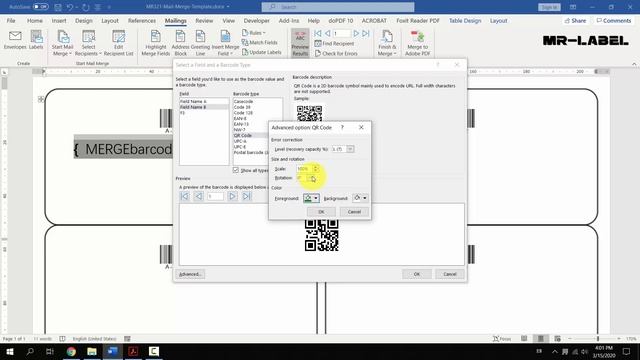Go to first barcode preview record
The height and width of the screenshot is (360, 640).
pos(184,196)
